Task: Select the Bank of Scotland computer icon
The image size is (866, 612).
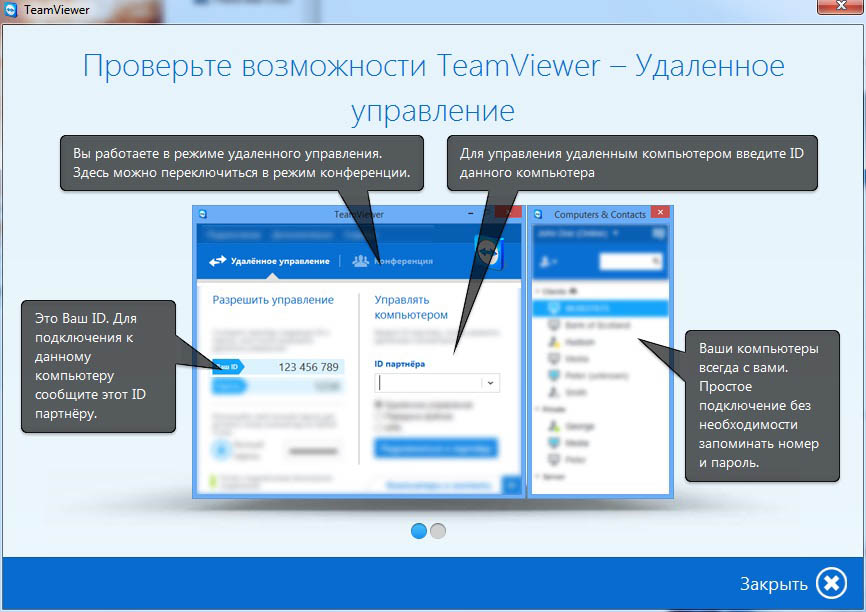Action: click(554, 325)
